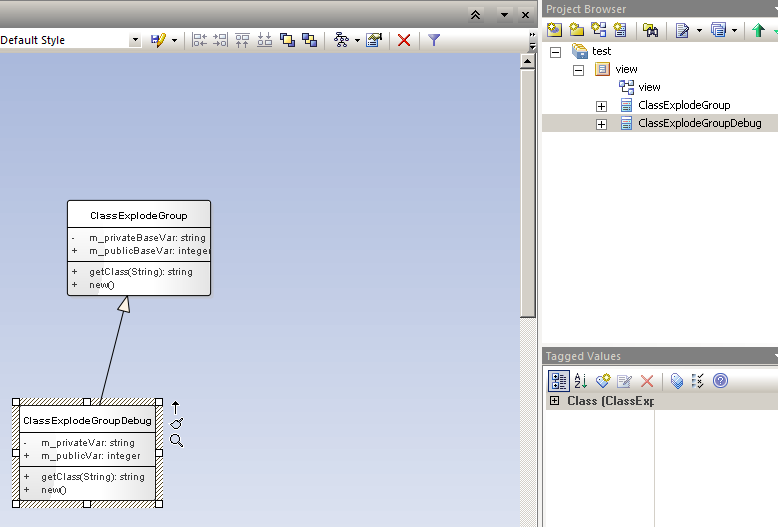Toggle categorized view in Tagged Values toolbar
This screenshot has width=778, height=527.
(x=559, y=381)
